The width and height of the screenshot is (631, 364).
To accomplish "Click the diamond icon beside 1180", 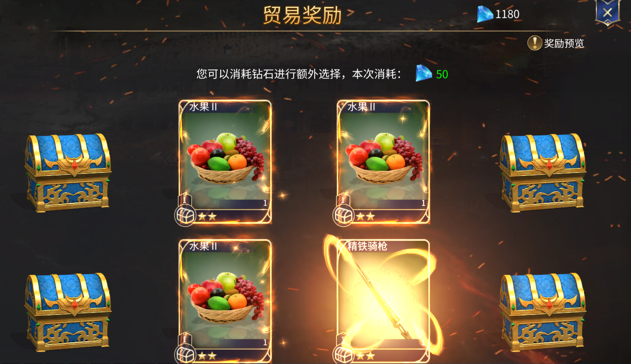I will pyautogui.click(x=485, y=14).
